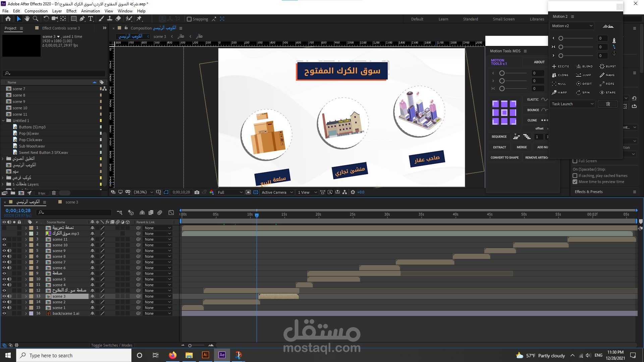Uncheck Move time to preview time
This screenshot has height=362, width=644.
[575, 182]
